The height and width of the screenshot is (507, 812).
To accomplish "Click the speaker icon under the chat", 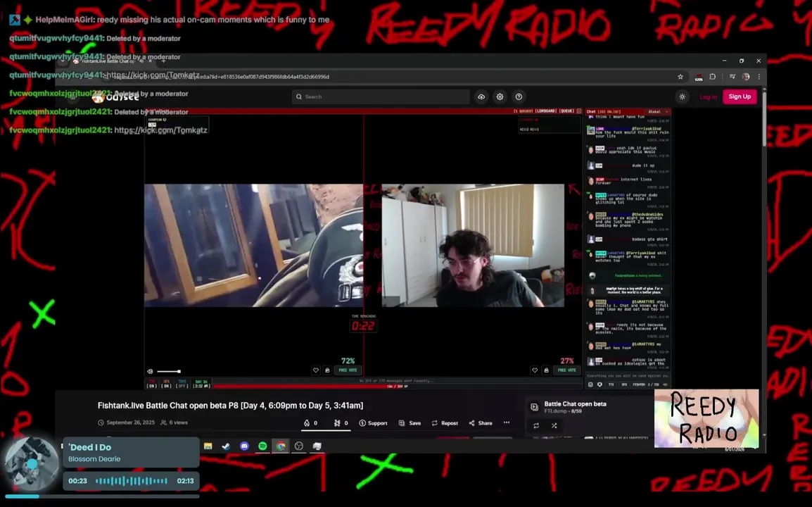I will click(x=666, y=384).
